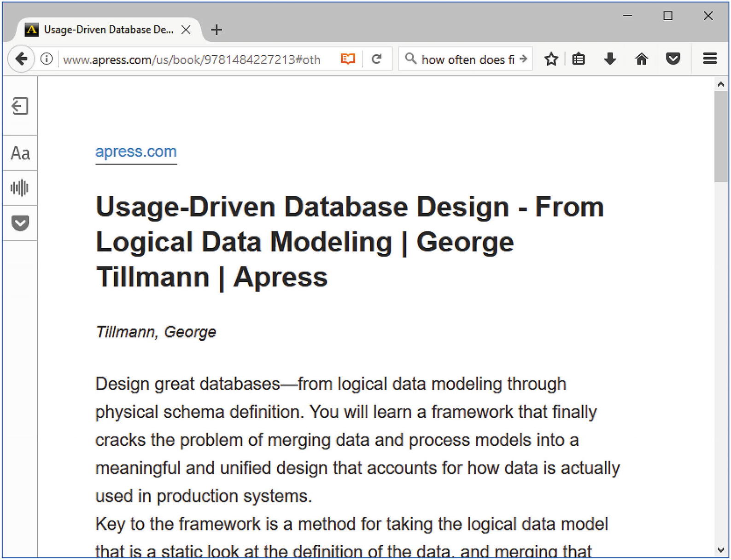
Task: Click the scrollbar down arrow
Action: (x=721, y=550)
